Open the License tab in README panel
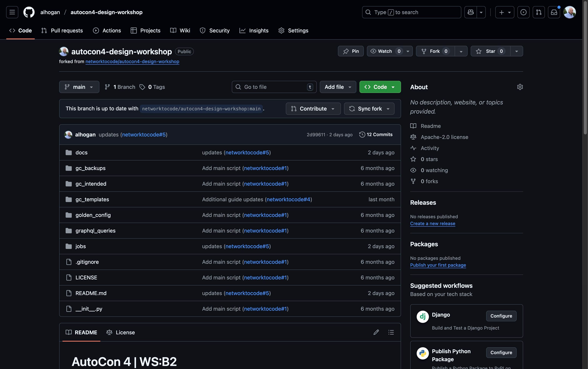This screenshot has height=369, width=588. pyautogui.click(x=121, y=332)
